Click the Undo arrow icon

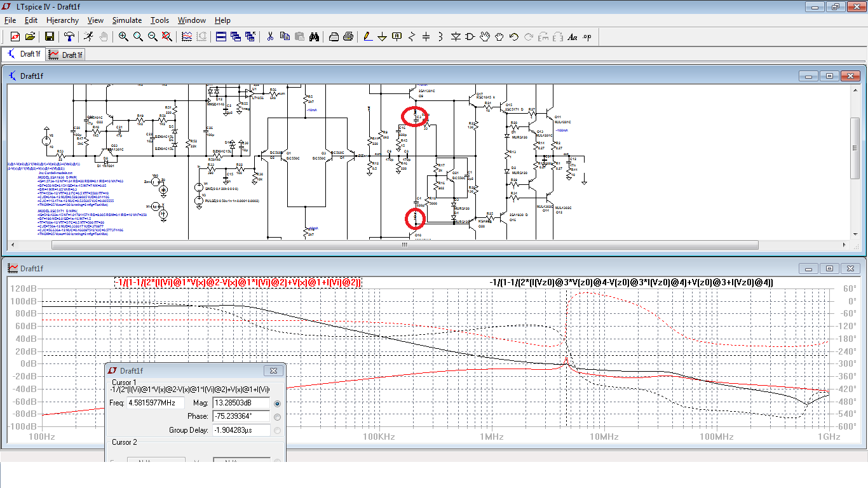pyautogui.click(x=514, y=37)
